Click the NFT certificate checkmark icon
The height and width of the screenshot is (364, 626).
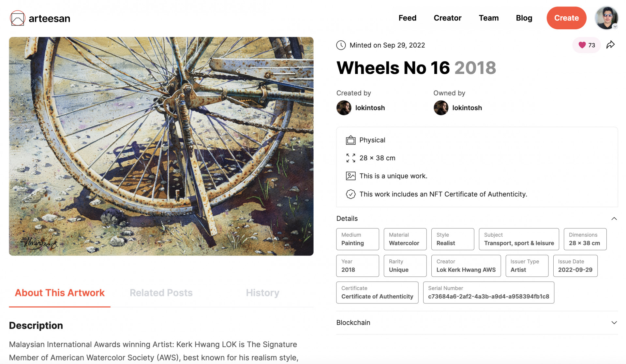click(x=350, y=194)
